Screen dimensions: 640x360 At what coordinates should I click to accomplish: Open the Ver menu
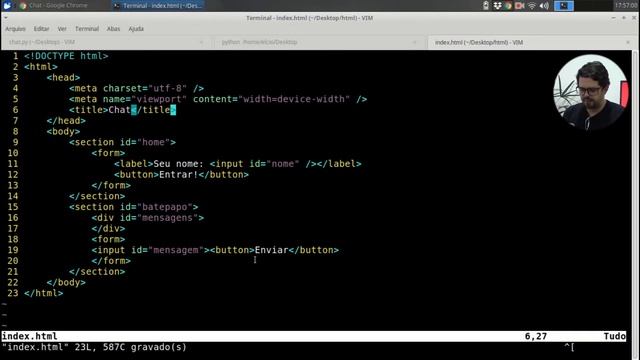[62, 29]
